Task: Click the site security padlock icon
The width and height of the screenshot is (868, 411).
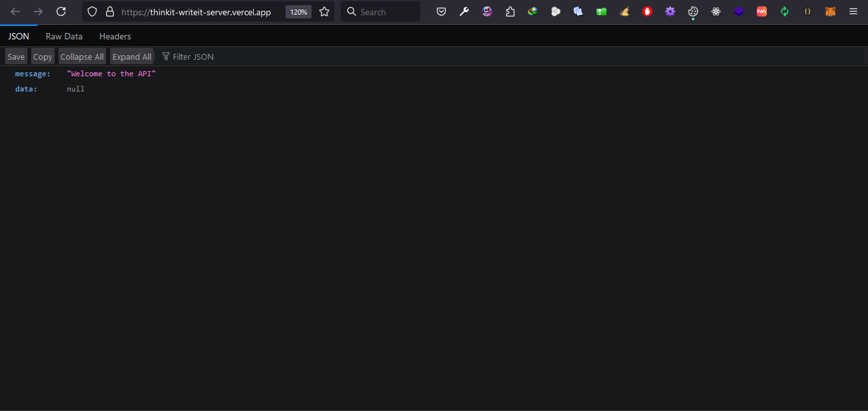Action: pos(110,11)
